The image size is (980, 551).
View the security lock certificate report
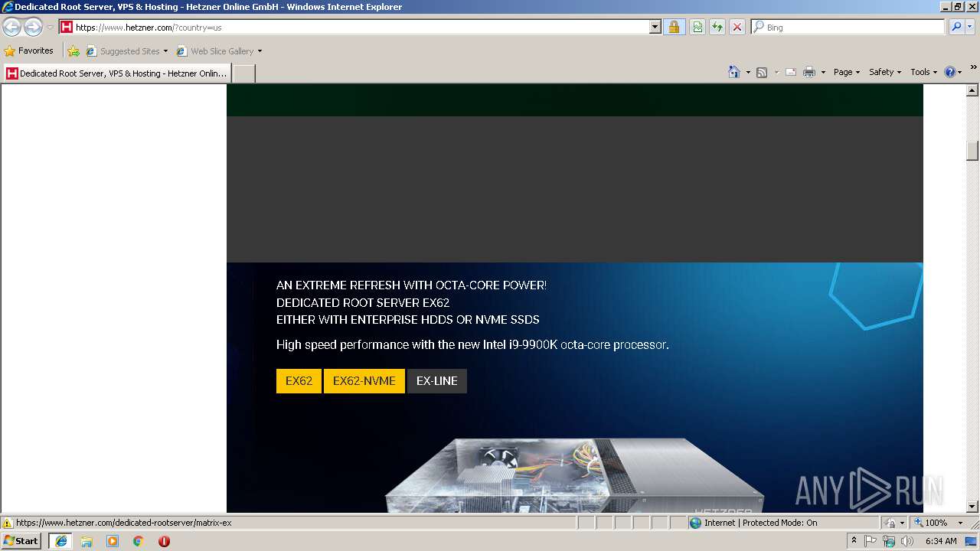coord(674,27)
